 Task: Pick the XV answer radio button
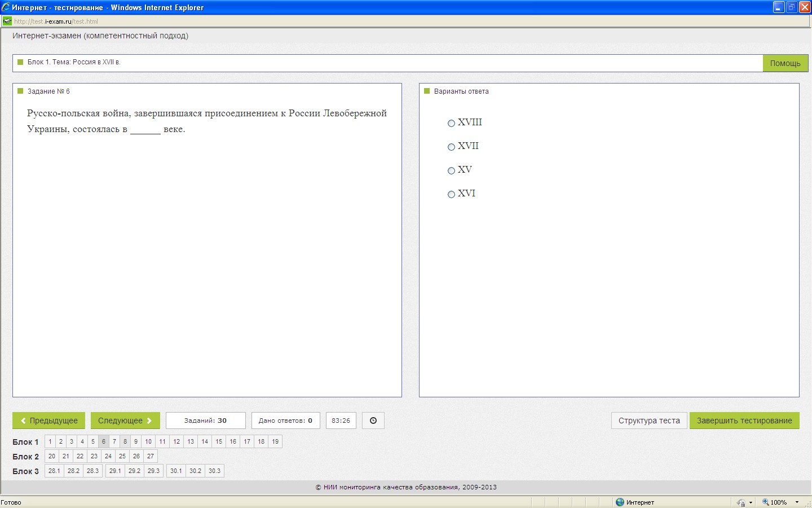tap(451, 170)
